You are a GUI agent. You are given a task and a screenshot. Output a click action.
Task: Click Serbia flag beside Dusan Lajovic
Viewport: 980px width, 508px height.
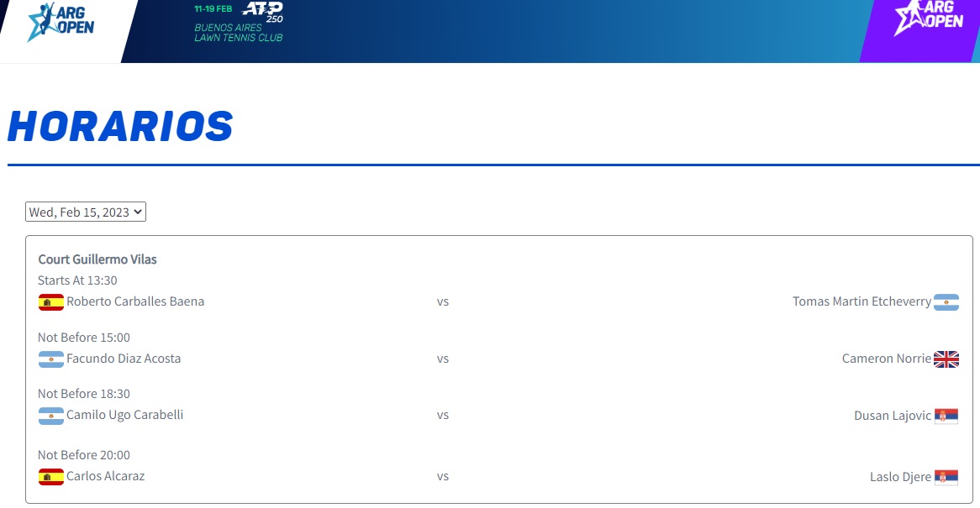[946, 416]
